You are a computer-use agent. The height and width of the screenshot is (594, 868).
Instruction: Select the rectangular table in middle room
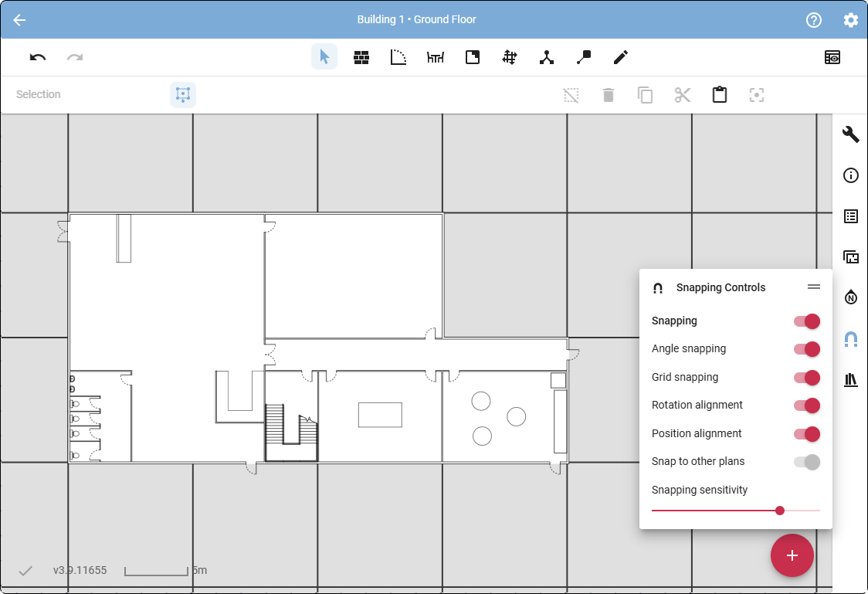(x=380, y=415)
